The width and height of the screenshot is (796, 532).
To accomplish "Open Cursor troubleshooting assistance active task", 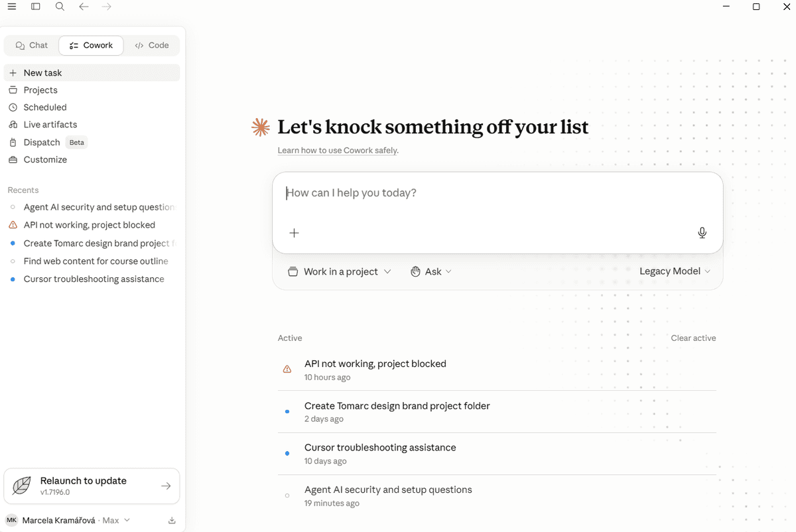I will tap(497, 454).
